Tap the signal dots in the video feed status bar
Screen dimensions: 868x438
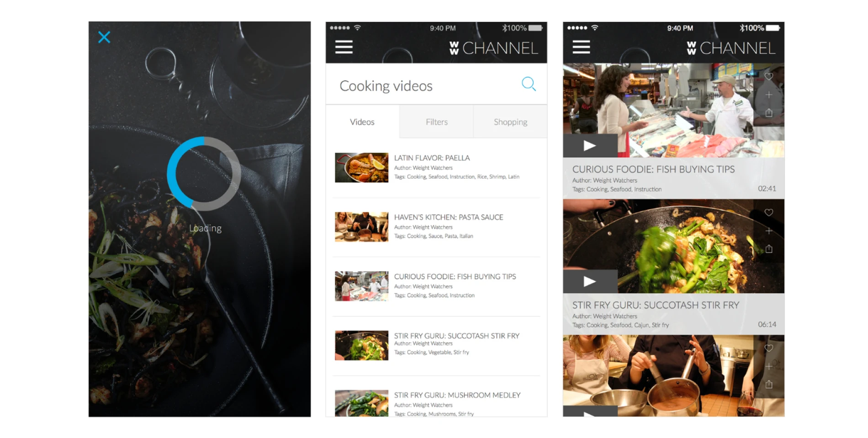(577, 28)
